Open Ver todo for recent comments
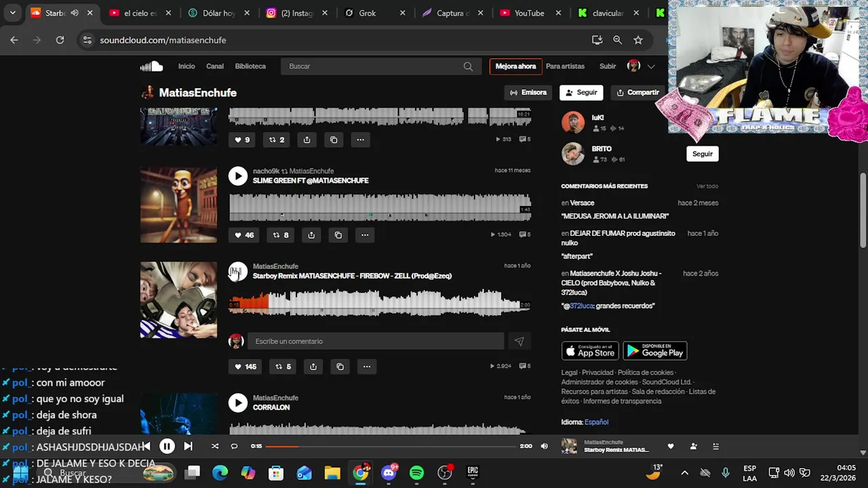 (707, 186)
